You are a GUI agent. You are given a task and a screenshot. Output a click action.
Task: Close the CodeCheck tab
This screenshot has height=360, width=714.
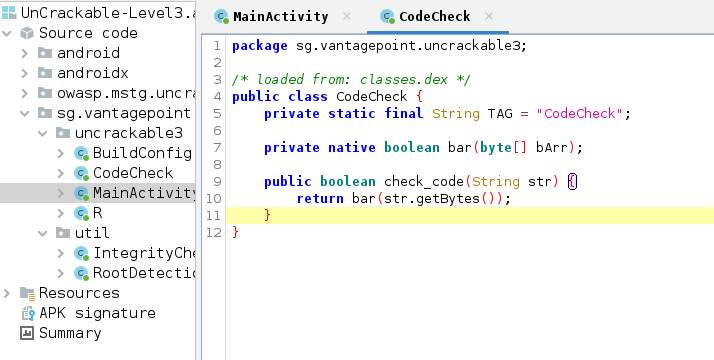coord(489,16)
